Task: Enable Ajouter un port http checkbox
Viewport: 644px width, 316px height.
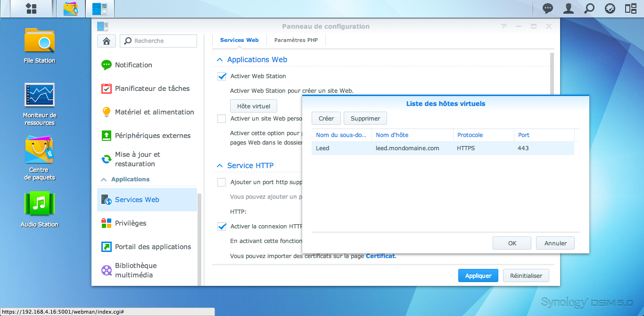Action: click(222, 182)
